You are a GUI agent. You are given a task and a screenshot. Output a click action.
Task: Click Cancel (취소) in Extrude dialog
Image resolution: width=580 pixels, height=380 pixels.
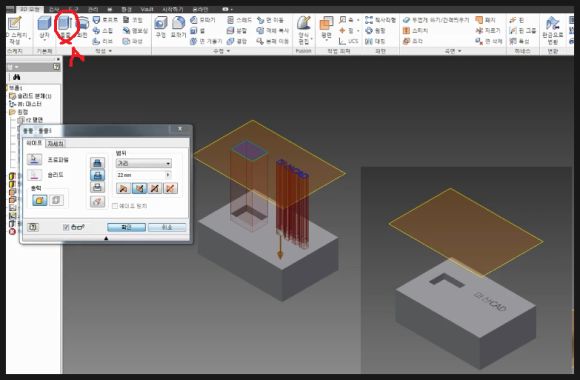[x=167, y=227]
